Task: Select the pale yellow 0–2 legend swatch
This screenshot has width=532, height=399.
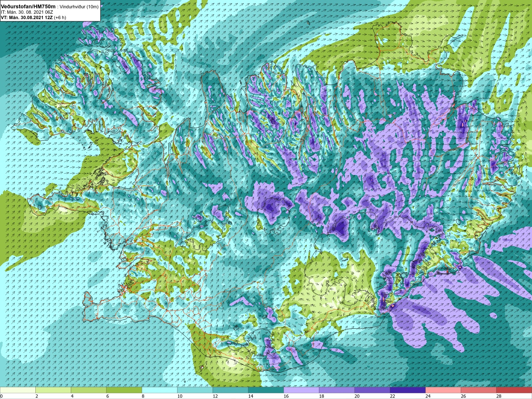Action: tap(18, 390)
